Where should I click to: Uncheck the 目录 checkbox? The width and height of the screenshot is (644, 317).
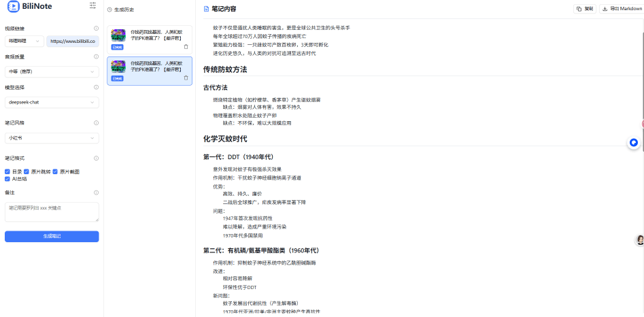coord(7,171)
